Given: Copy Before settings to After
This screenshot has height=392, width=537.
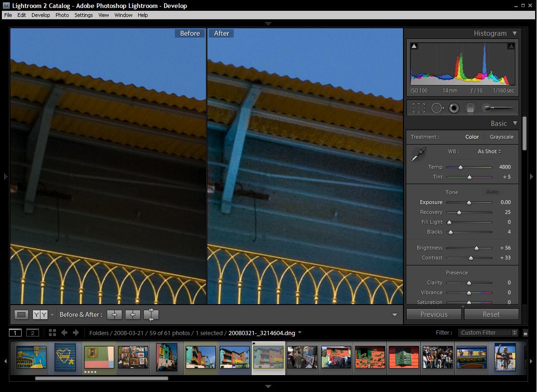Looking at the screenshot, I should click(114, 315).
